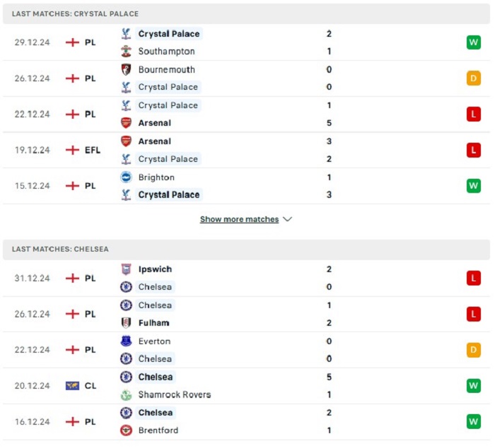Open the Arsenal team name in the EFL match

155,141
